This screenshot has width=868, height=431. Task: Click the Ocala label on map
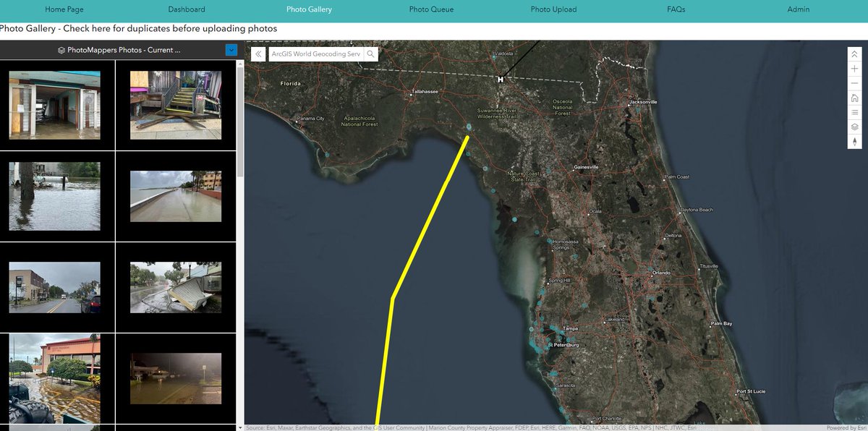pos(595,211)
